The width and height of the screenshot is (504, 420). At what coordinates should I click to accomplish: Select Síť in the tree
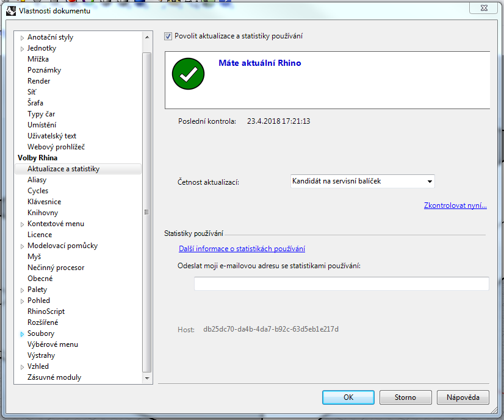click(x=32, y=92)
